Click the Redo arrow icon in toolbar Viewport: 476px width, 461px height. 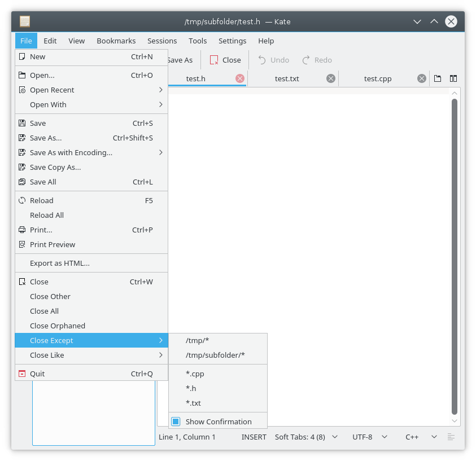[x=306, y=60]
